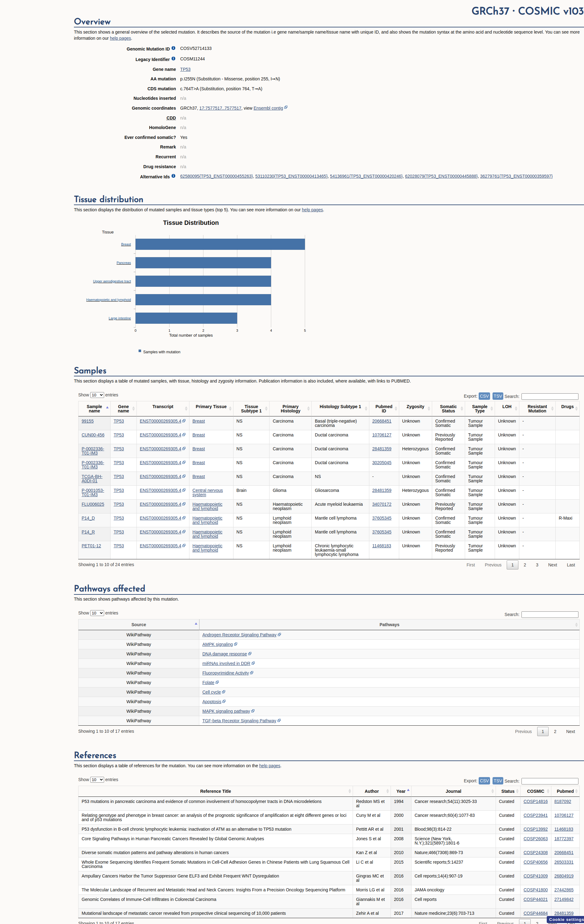584x924 pixels.
Task: Click the Samples with mutation legend marker
Action: (140, 351)
